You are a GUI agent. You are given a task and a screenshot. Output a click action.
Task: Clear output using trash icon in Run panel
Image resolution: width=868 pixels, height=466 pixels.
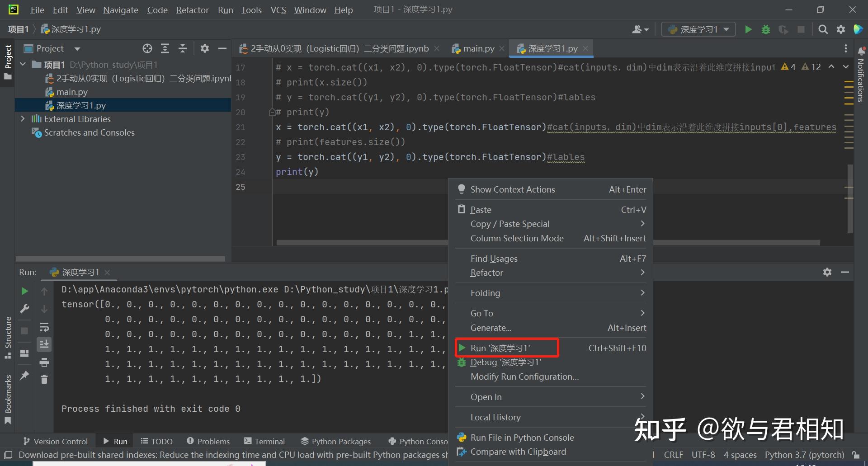[44, 379]
